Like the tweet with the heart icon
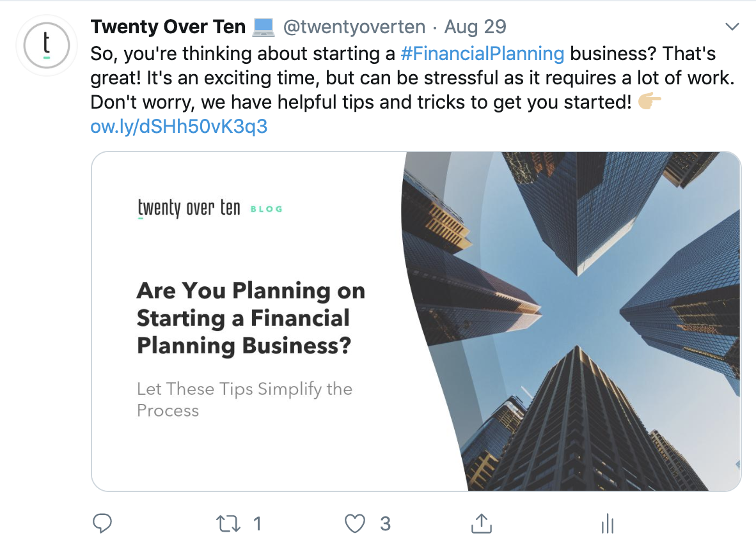The height and width of the screenshot is (547, 756). point(354,524)
